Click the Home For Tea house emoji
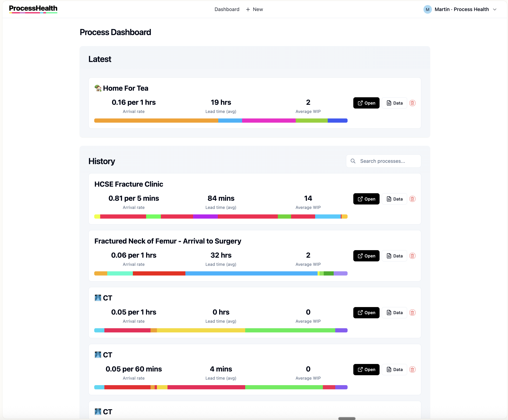The image size is (508, 420). [98, 88]
